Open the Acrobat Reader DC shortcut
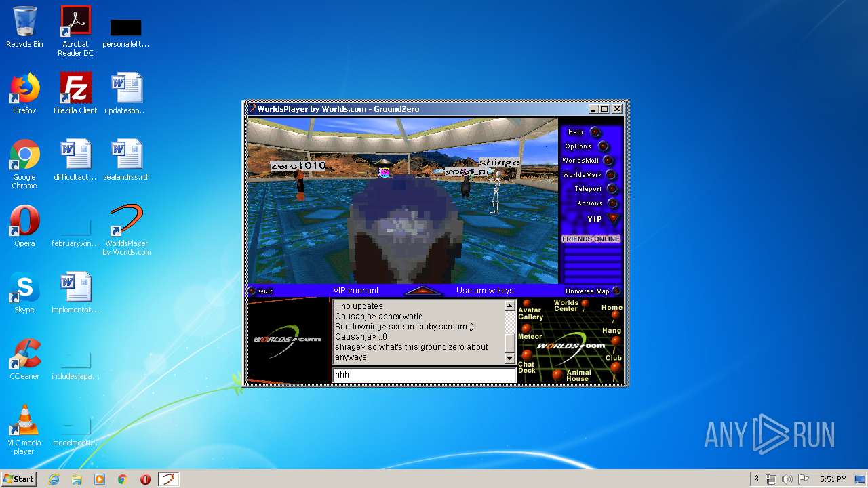The image size is (868, 488). click(75, 31)
